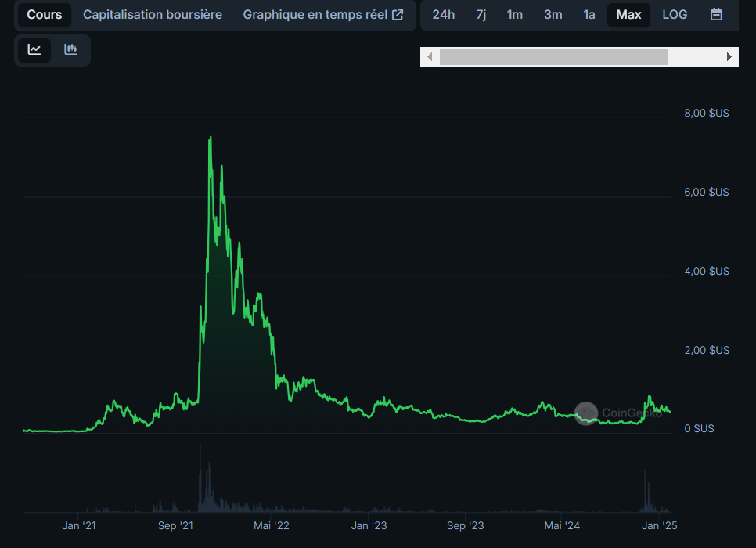
Task: Open the calendar date range picker
Action: (716, 15)
